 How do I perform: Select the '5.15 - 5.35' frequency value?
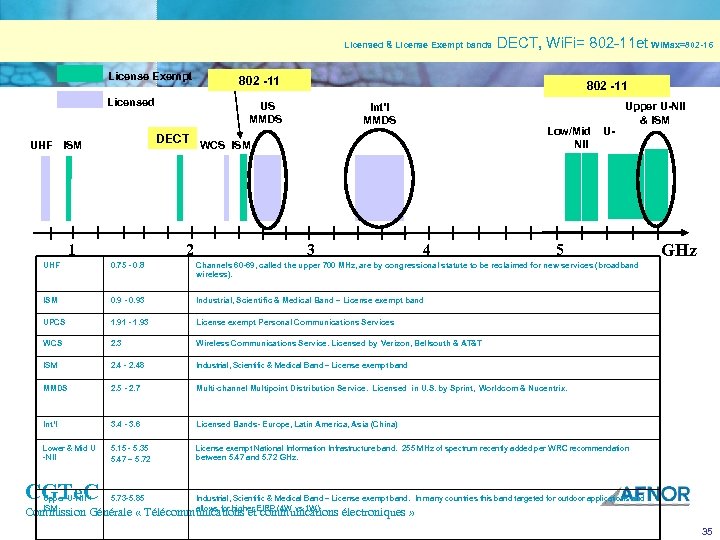[129, 448]
